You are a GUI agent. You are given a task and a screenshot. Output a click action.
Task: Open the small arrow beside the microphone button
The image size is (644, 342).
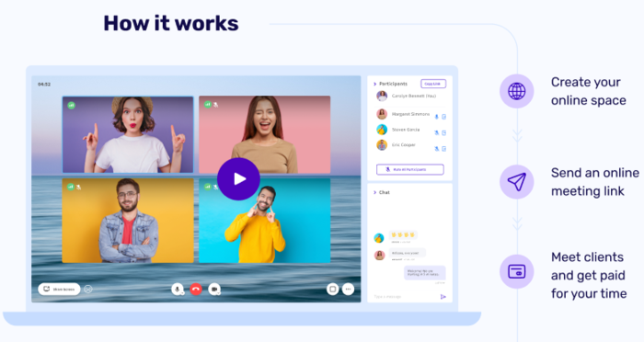[182, 293]
